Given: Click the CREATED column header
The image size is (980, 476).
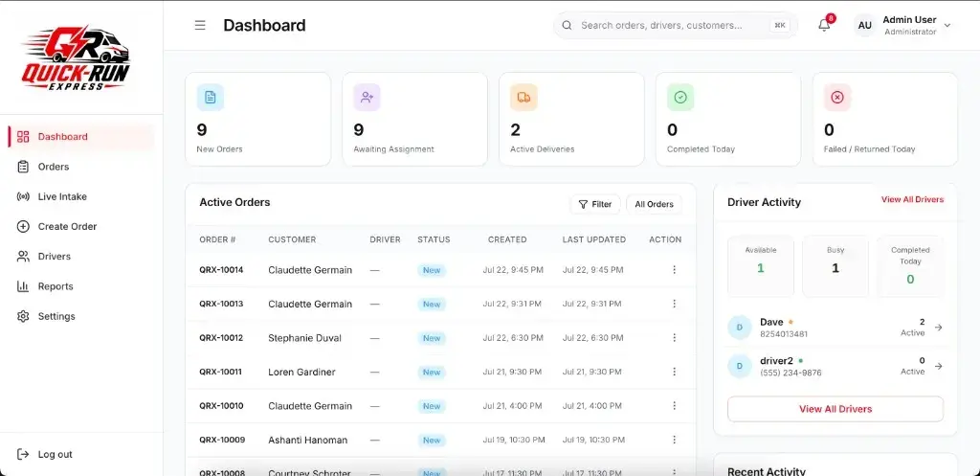Looking at the screenshot, I should 507,239.
